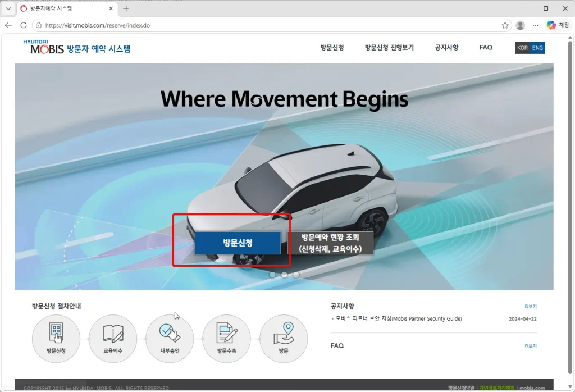The image size is (575, 392).
Task: Go back to the previous page
Action: 8,25
